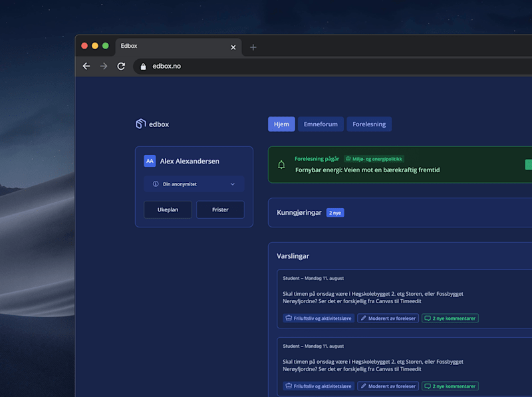Image resolution: width=532 pixels, height=397 pixels.
Task: Open 2 nye kommentarer in second notification
Action: 450,386
